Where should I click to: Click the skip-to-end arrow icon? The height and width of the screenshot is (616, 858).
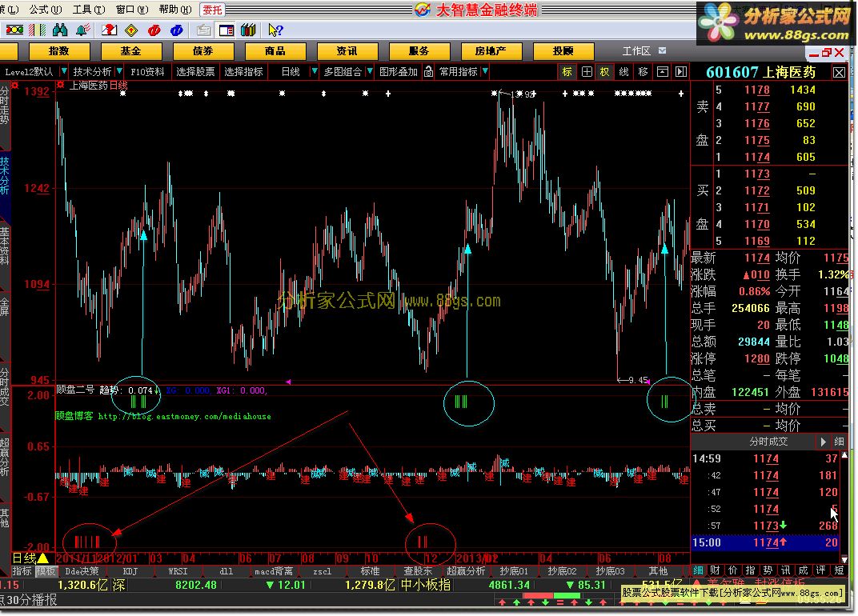coord(680,72)
